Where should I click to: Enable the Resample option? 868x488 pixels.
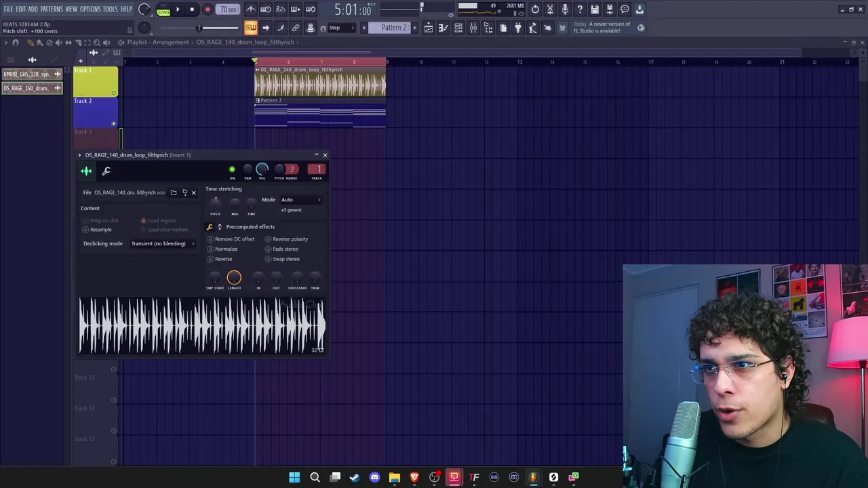(96, 230)
